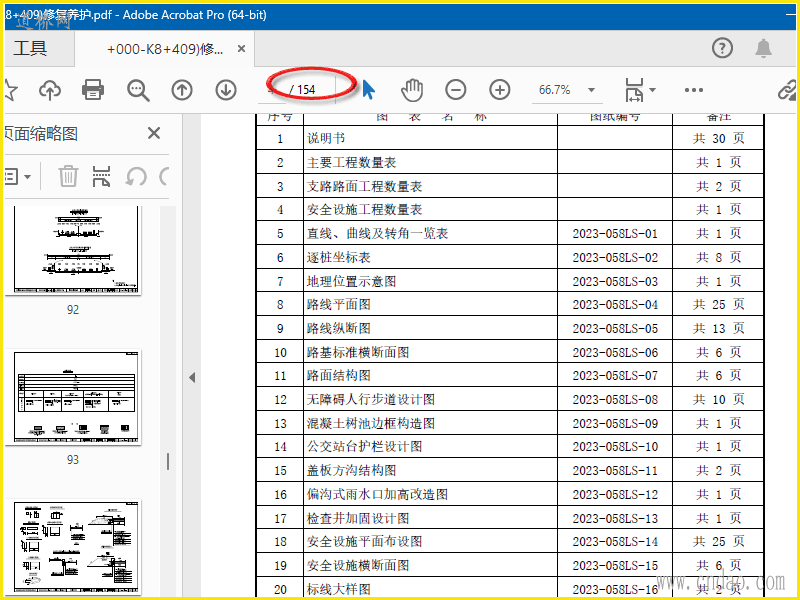This screenshot has width=800, height=600.
Task: Click the text 安全设施工程数量表
Action: click(x=364, y=210)
